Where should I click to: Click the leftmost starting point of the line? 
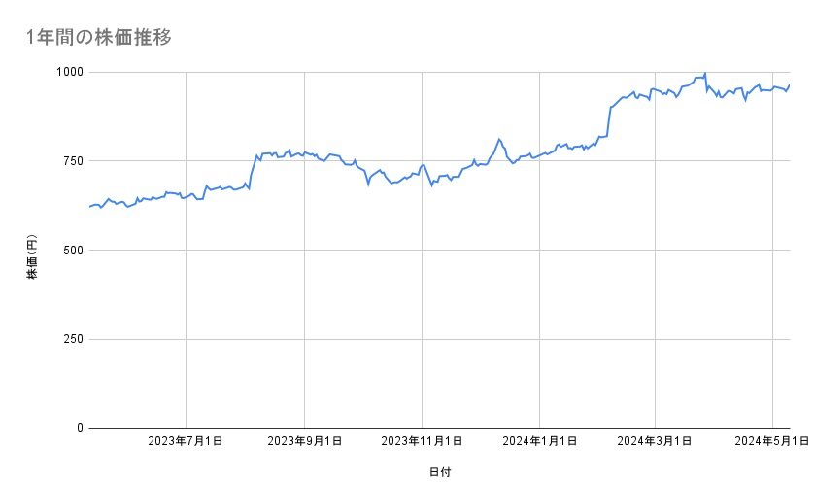[89, 207]
